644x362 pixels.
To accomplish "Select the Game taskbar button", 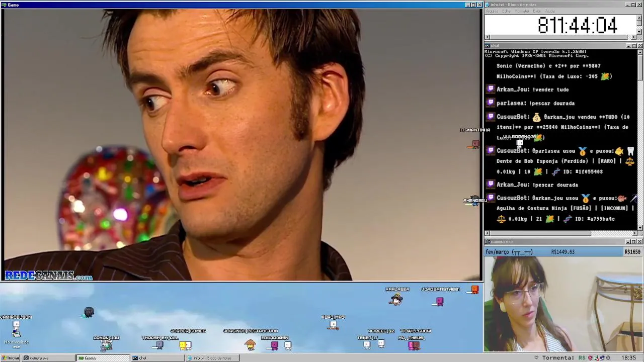I will [x=103, y=358].
